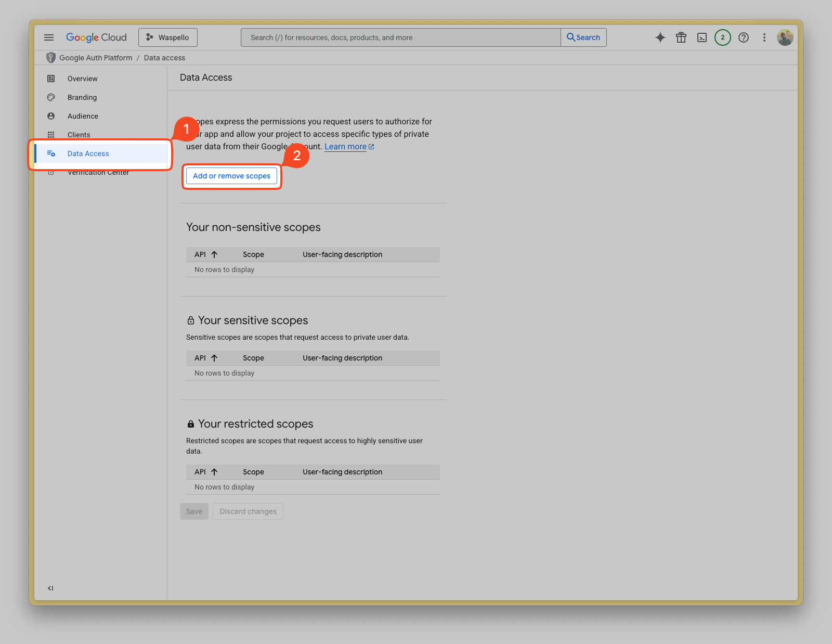Screen dimensions: 832x644
Task: Click the Clients grid icon
Action: tap(51, 134)
